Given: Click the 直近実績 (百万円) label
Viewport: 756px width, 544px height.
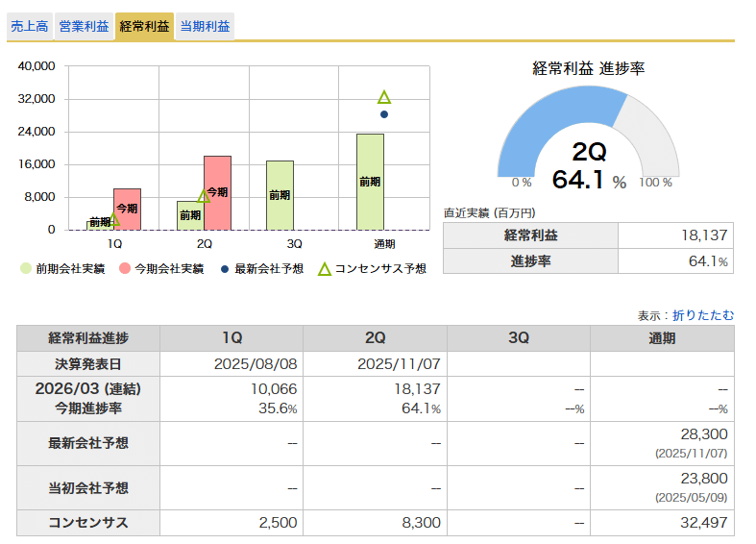Looking at the screenshot, I should point(489,213).
